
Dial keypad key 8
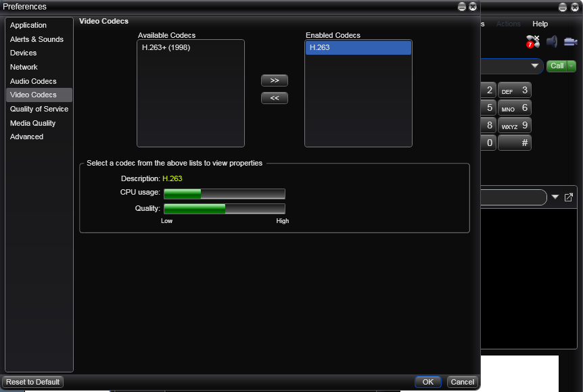[x=488, y=125]
